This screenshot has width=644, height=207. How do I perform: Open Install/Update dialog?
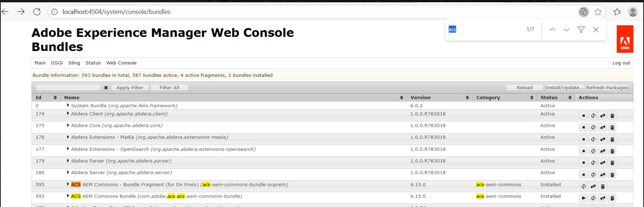coord(564,88)
